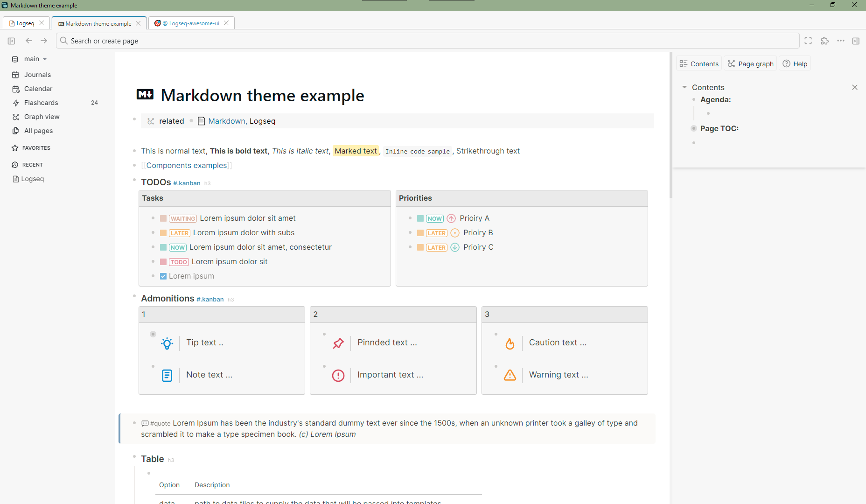Click the bullet of the Admonitions block

point(134,296)
